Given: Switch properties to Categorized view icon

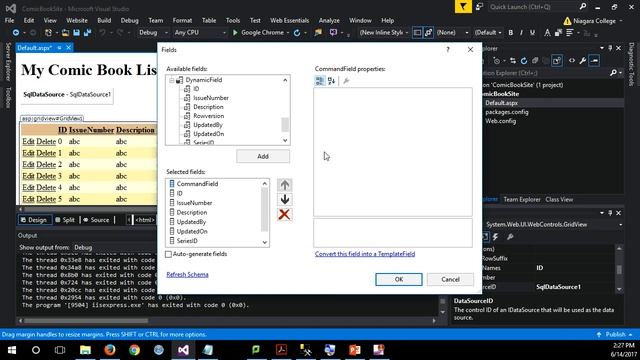Looking at the screenshot, I should coord(320,81).
